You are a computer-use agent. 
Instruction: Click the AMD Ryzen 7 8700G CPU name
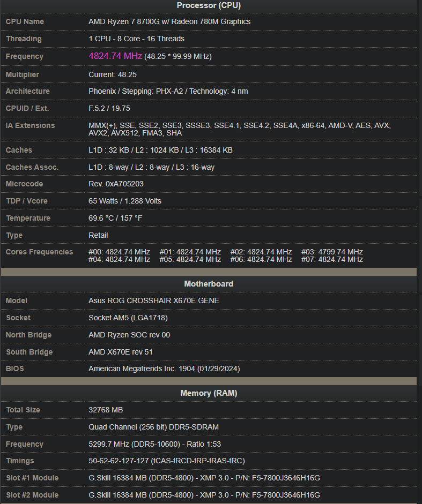pyautogui.click(x=169, y=21)
